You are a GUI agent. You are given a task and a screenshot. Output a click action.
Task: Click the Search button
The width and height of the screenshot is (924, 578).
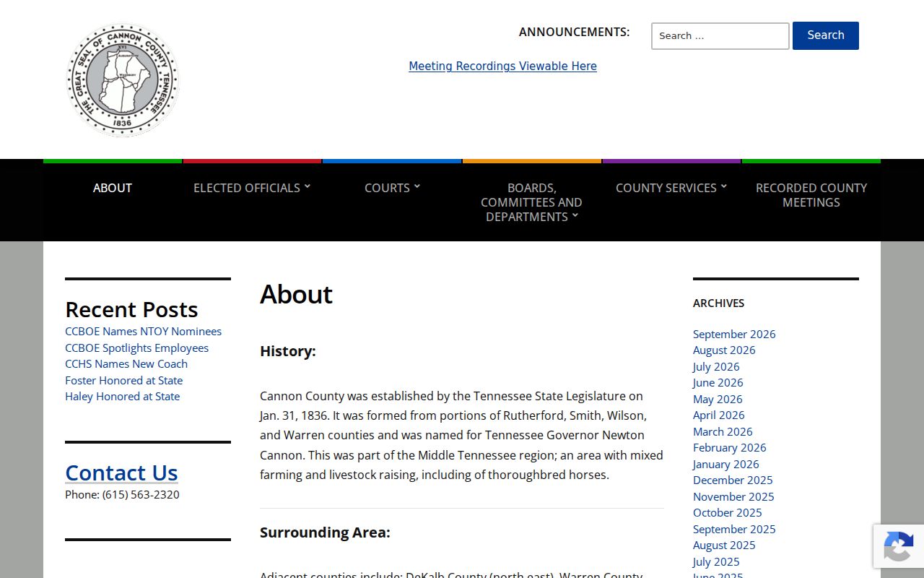click(826, 35)
